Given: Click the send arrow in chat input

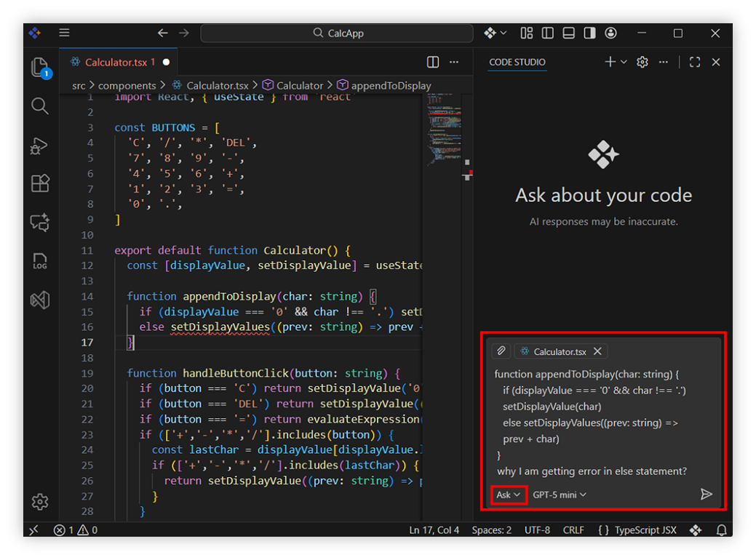Looking at the screenshot, I should (x=706, y=495).
